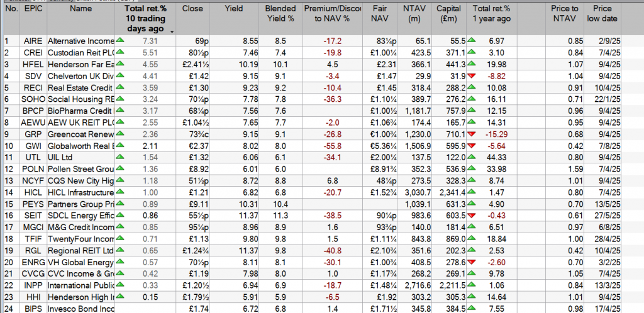Click the ENRG EPIC cell
This screenshot has width=644, height=313.
33,262
